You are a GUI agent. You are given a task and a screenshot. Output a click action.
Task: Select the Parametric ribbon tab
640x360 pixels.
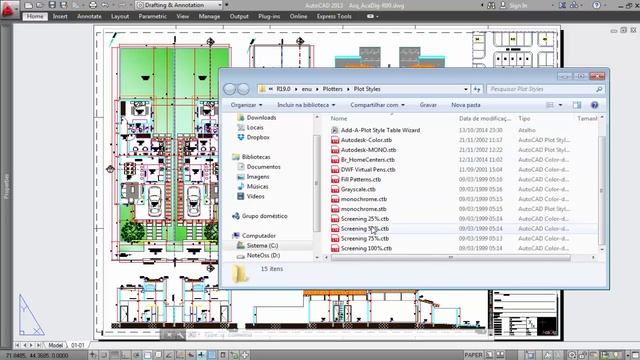[x=152, y=16]
